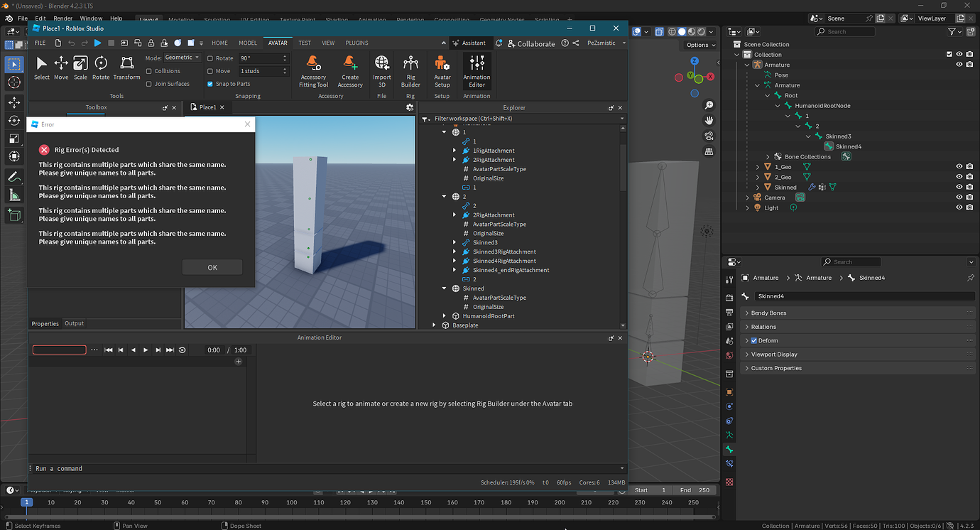This screenshot has height=530, width=980.
Task: Click the Collaborate button
Action: point(530,43)
